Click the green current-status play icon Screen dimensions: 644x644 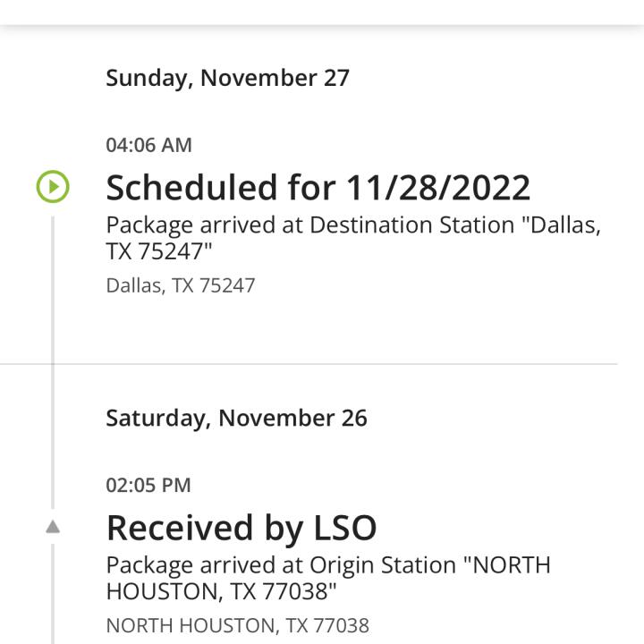coord(53,187)
